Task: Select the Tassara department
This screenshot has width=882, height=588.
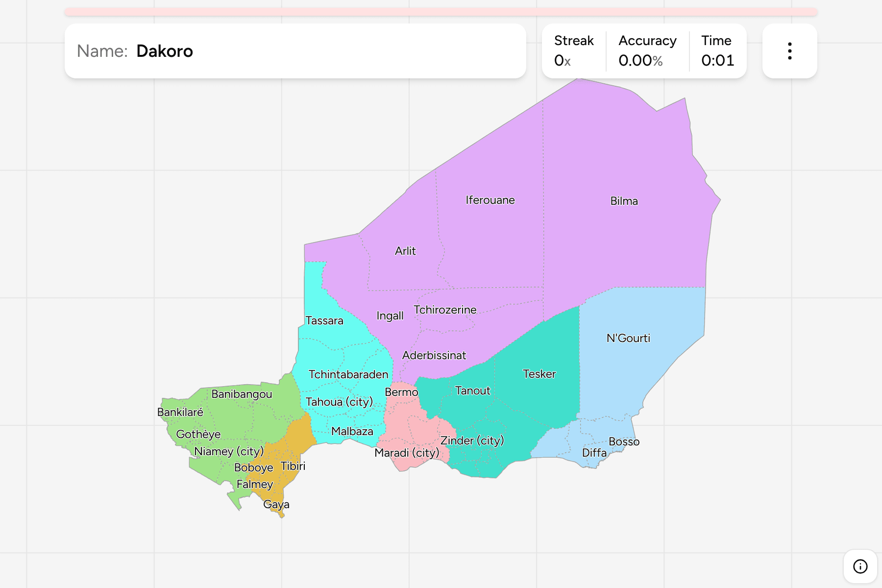Action: [x=324, y=320]
